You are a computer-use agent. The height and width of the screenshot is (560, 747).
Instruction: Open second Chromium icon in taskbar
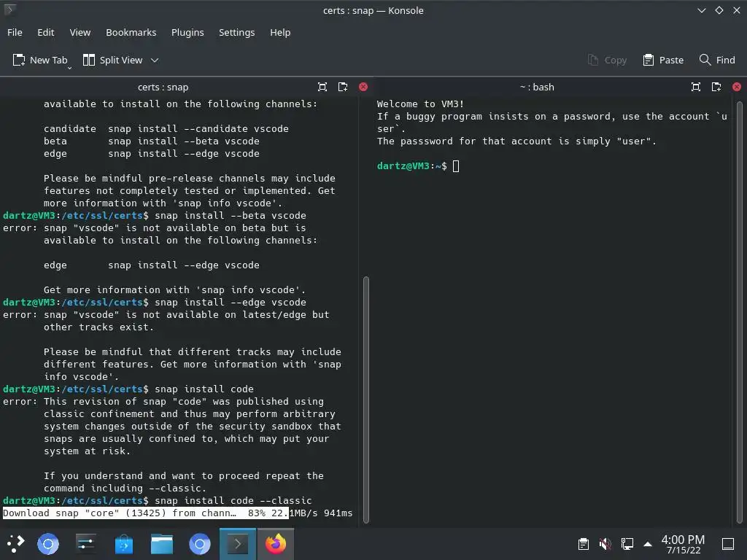pyautogui.click(x=200, y=544)
